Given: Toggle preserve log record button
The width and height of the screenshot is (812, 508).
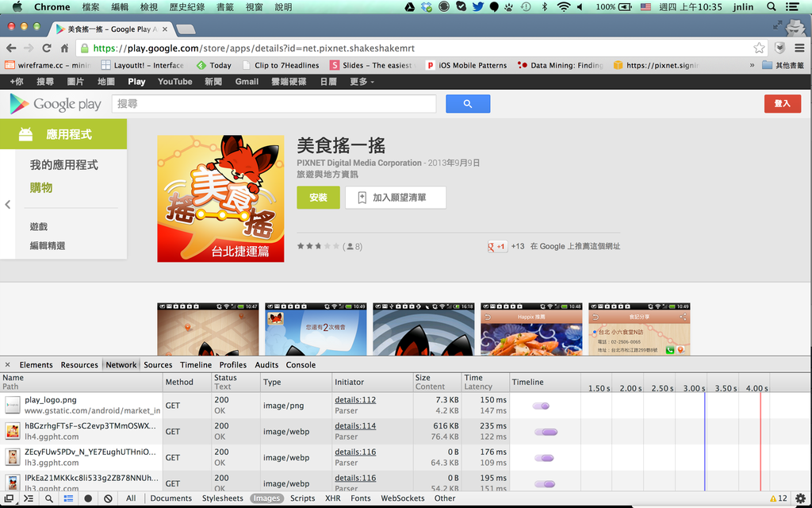Looking at the screenshot, I should point(88,498).
